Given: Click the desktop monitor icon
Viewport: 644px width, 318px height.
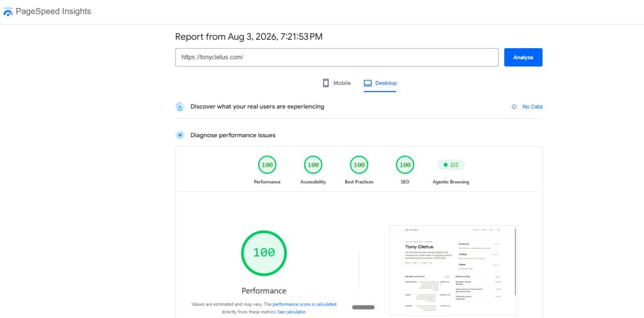Looking at the screenshot, I should pyautogui.click(x=368, y=83).
